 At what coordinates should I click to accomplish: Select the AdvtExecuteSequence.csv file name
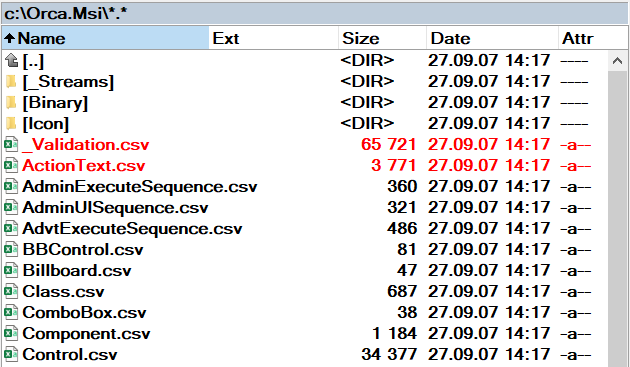coord(132,229)
